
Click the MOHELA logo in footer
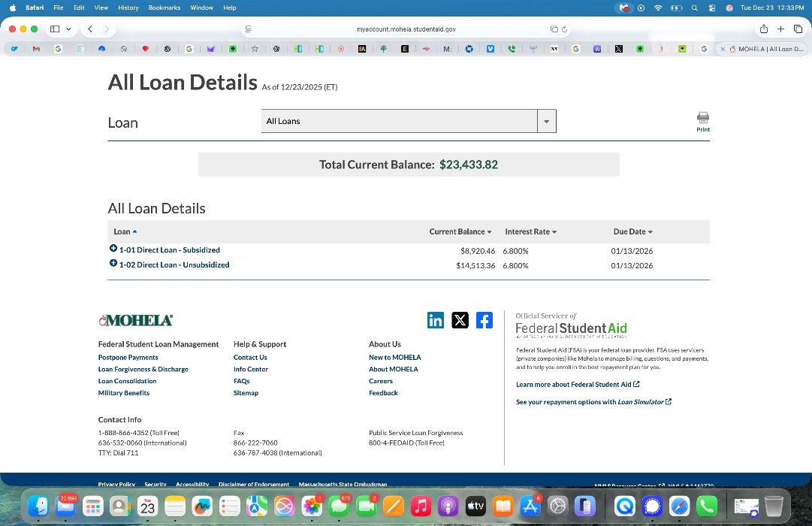[136, 321]
